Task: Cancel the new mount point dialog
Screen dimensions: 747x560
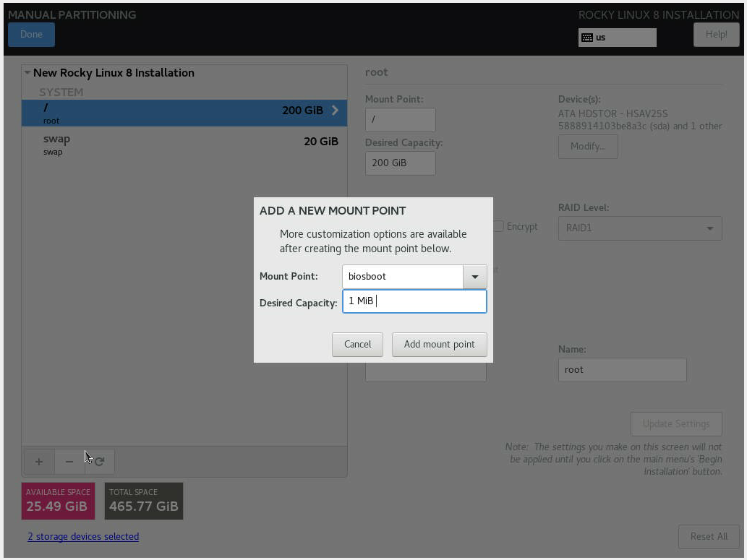Action: click(357, 344)
